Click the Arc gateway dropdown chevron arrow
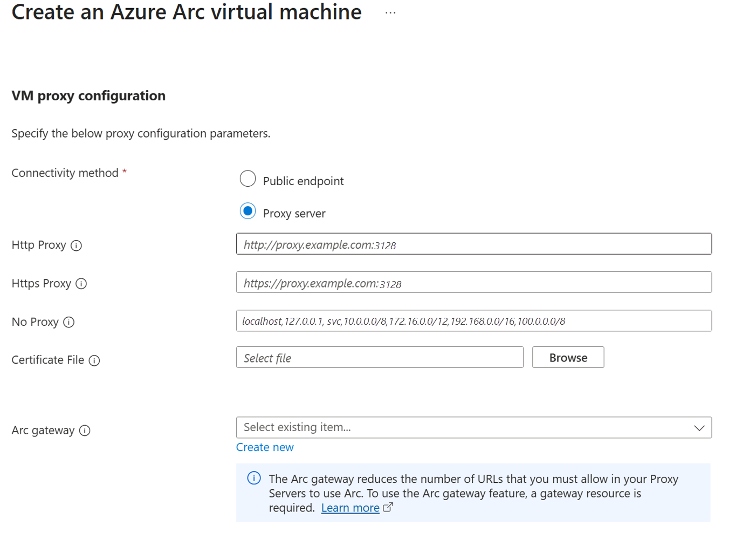The height and width of the screenshot is (533, 756). [x=699, y=428]
